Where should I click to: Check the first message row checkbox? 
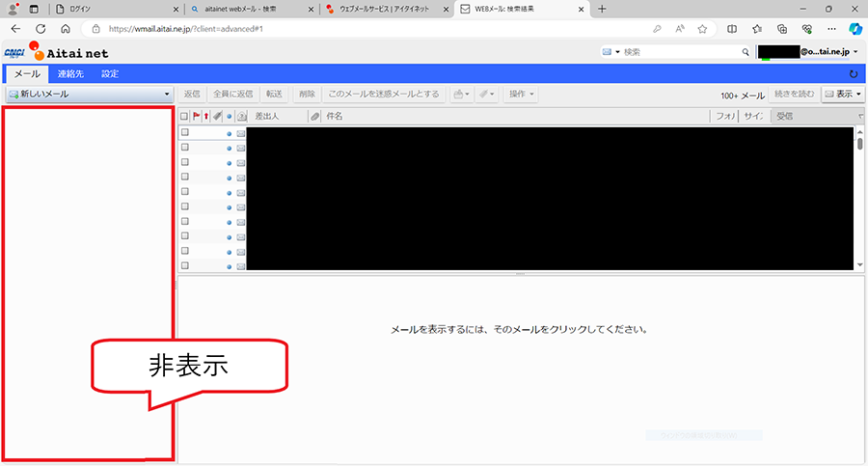point(184,133)
